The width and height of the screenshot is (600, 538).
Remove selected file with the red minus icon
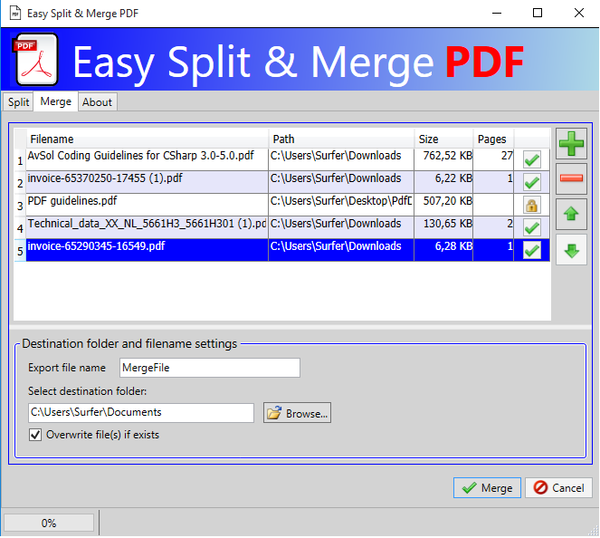[571, 179]
